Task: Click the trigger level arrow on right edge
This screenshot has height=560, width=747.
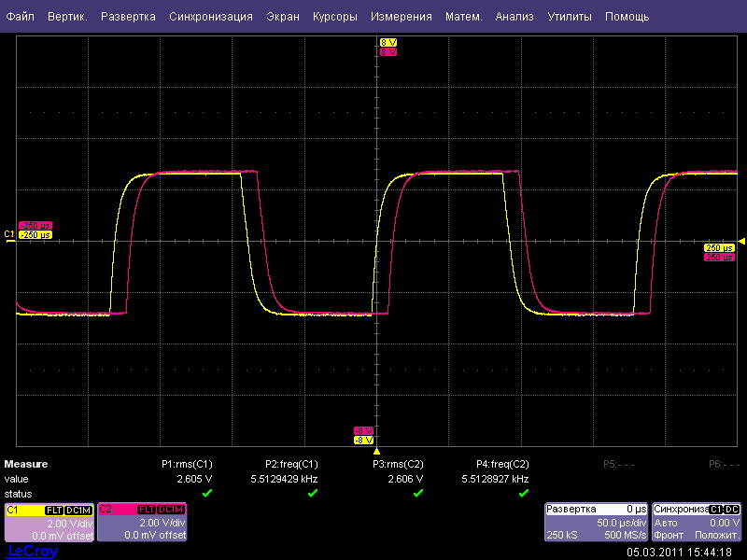Action: point(741,241)
